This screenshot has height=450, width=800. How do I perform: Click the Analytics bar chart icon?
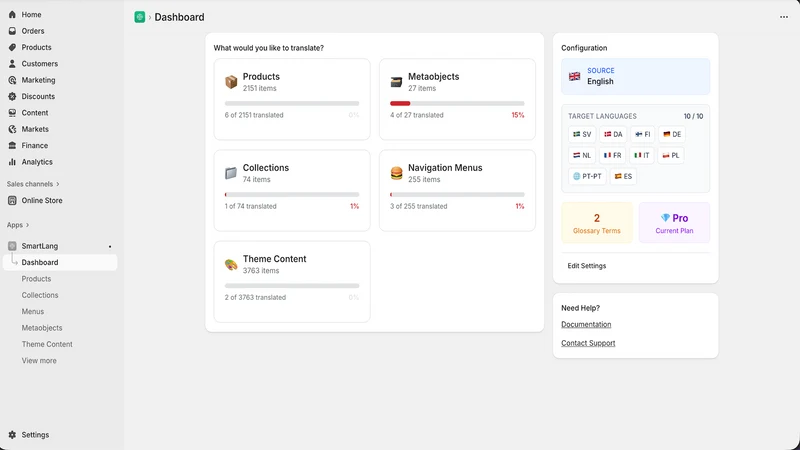pyautogui.click(x=12, y=162)
